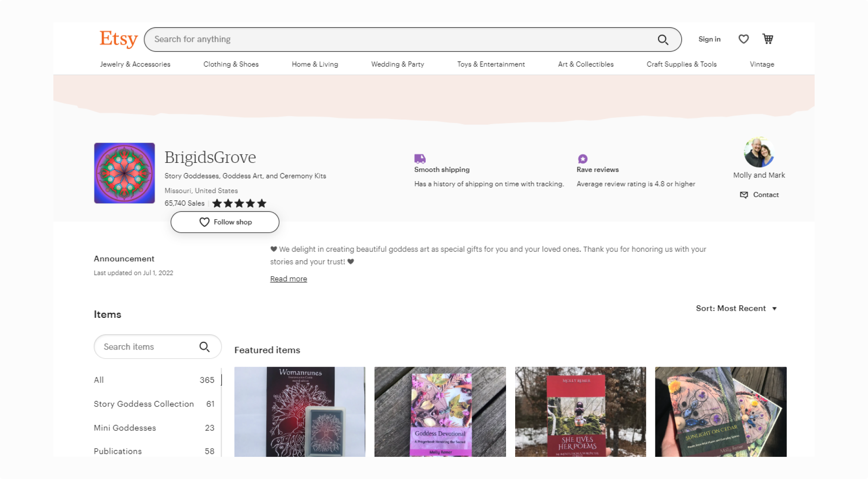Click the five-star shop rating
Viewport: 868px width, 479px height.
point(239,203)
